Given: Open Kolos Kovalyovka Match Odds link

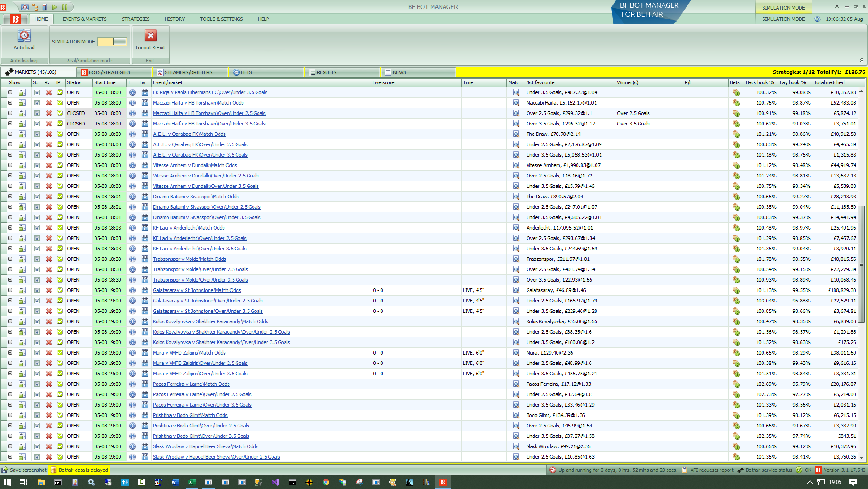Looking at the screenshot, I should click(x=210, y=321).
